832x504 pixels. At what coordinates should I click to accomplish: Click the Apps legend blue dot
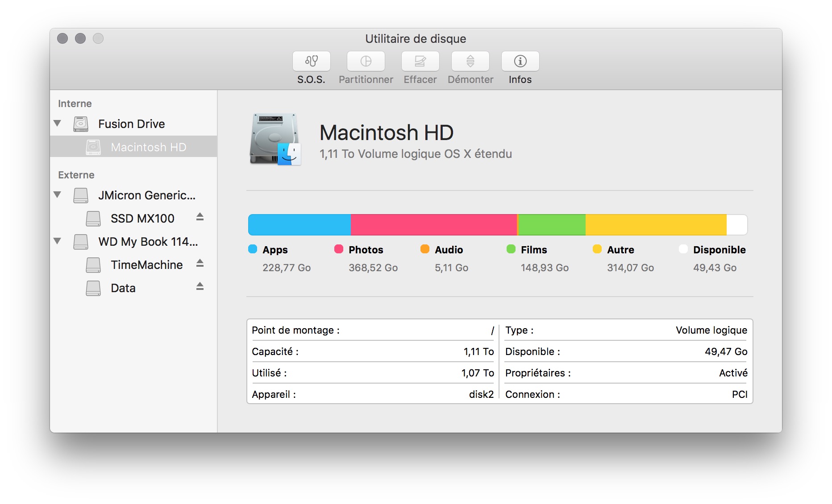253,249
